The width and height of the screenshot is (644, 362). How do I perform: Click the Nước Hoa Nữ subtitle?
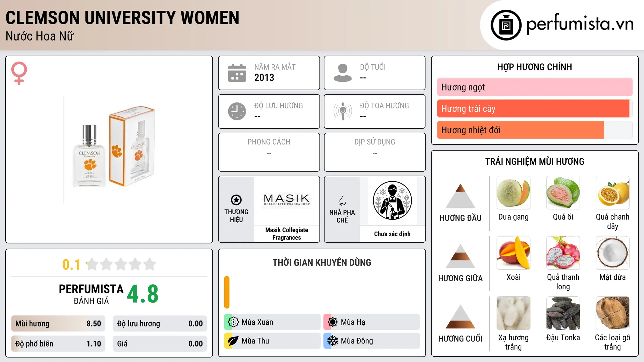[40, 36]
